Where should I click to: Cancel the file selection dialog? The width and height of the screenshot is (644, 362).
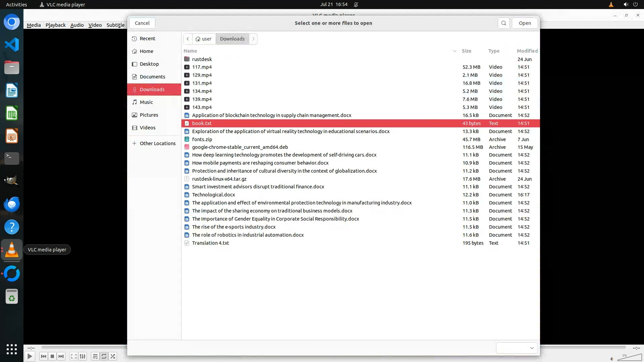[x=142, y=23]
